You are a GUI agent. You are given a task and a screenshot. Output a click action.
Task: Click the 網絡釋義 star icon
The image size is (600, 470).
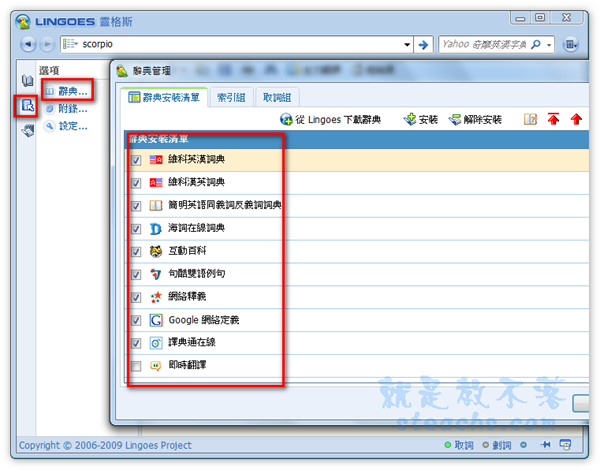coord(156,297)
